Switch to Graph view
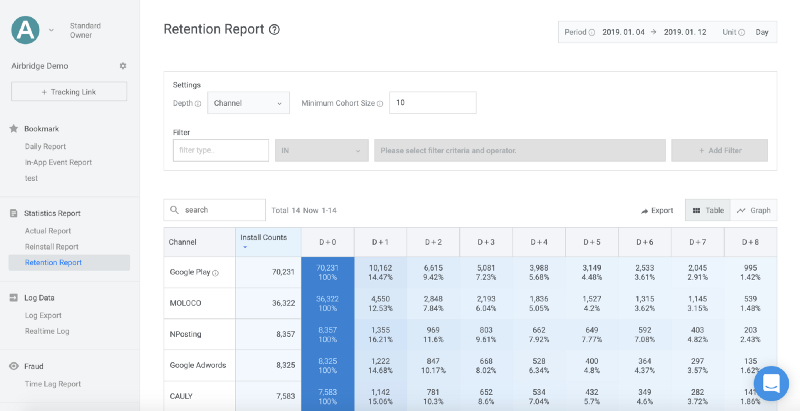 [x=754, y=210]
